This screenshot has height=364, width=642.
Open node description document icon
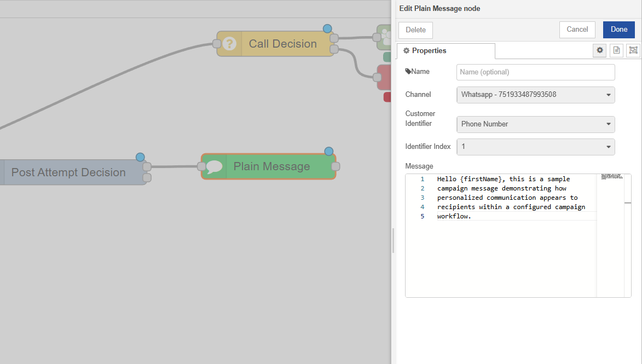pos(616,50)
